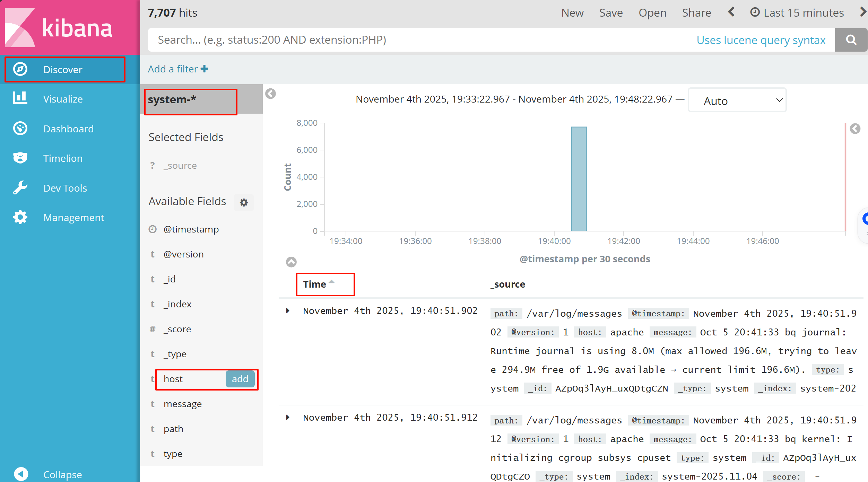Run search with the magnifier button
The height and width of the screenshot is (482, 868).
point(851,40)
